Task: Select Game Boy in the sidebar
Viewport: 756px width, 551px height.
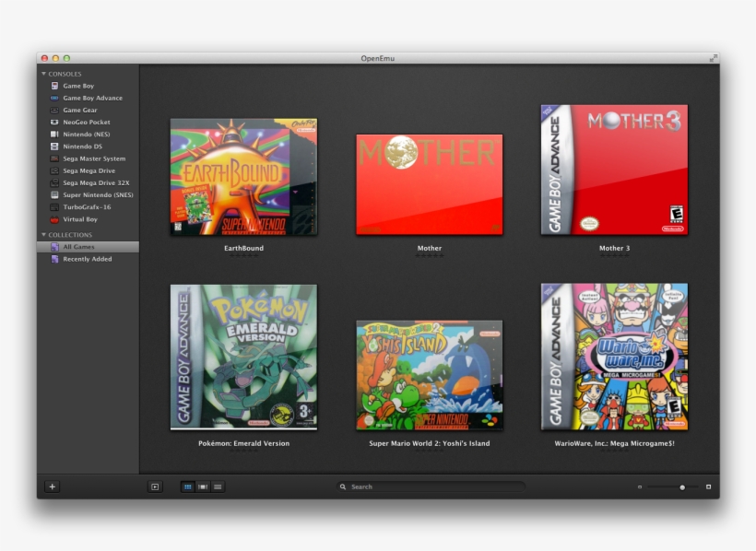Action: [88, 86]
